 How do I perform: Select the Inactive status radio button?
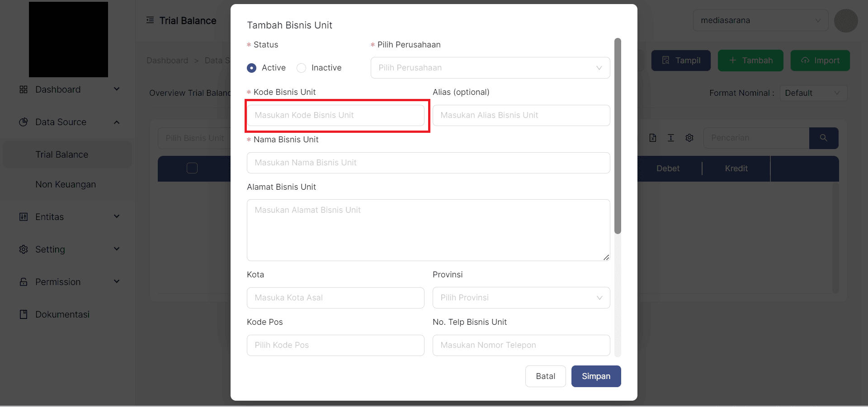click(302, 68)
